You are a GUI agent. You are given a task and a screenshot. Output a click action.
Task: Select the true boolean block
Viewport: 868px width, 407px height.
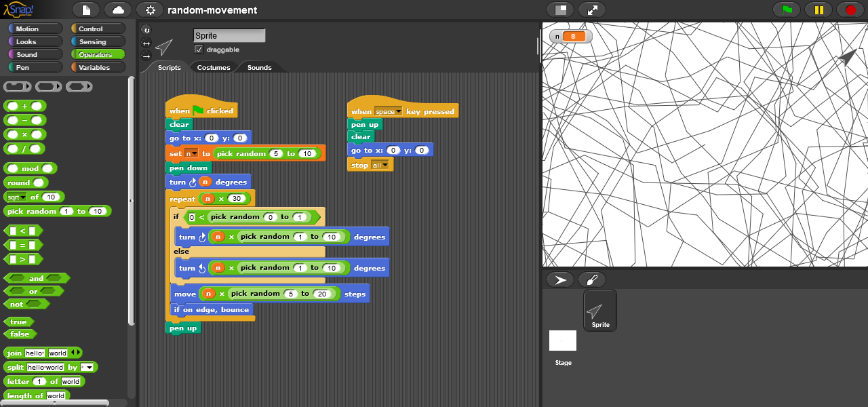tap(19, 322)
